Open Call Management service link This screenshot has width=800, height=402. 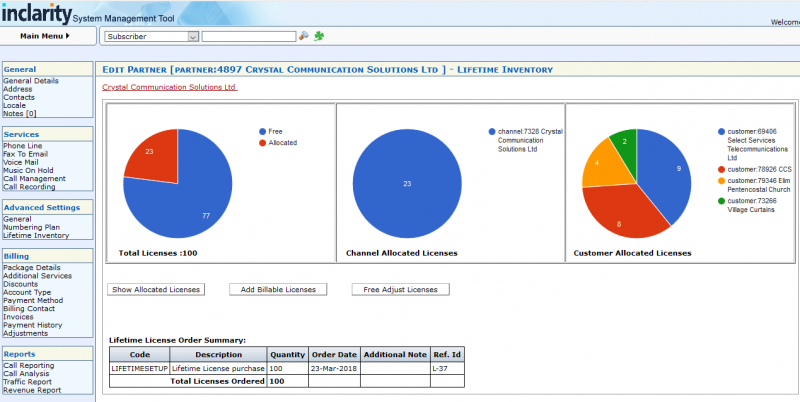click(34, 179)
